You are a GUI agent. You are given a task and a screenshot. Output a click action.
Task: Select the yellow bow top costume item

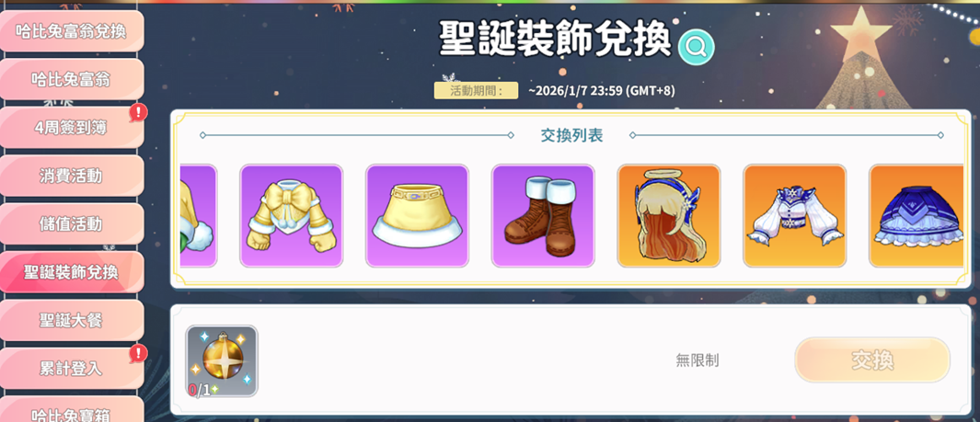pyautogui.click(x=292, y=216)
